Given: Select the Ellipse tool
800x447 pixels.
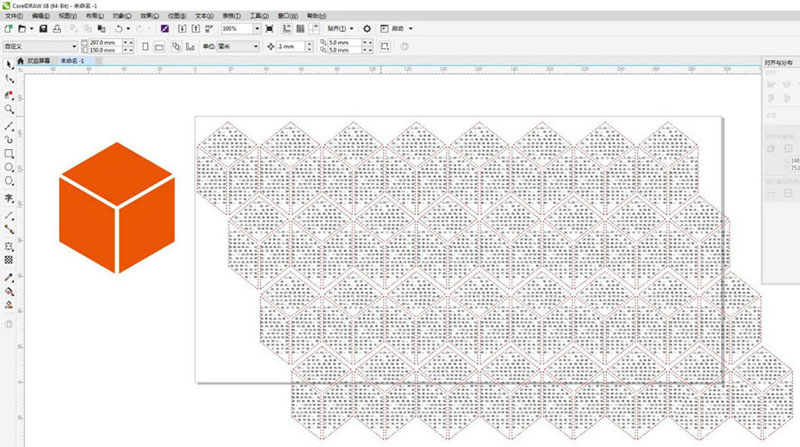Looking at the screenshot, I should click(x=9, y=168).
